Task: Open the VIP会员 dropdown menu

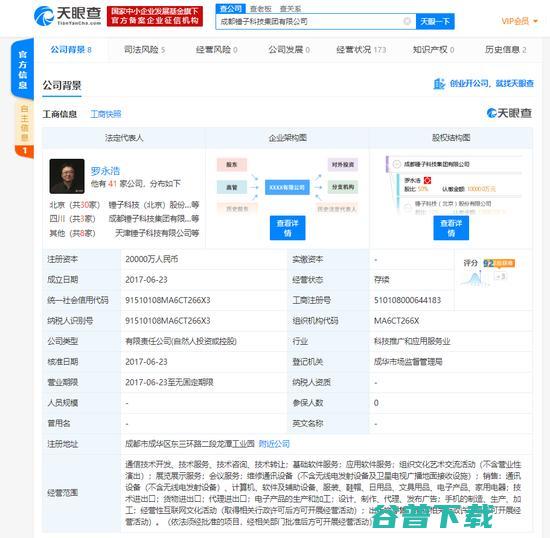Action: (x=519, y=21)
